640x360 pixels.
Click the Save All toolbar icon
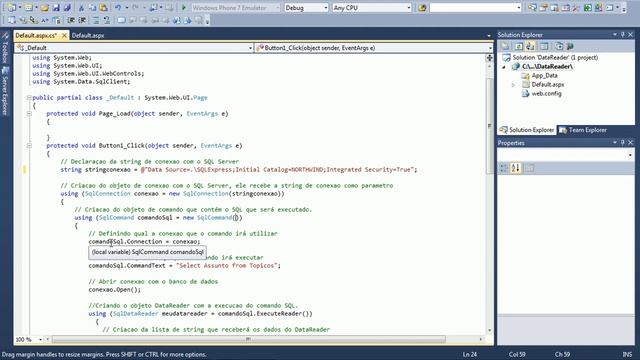point(67,8)
